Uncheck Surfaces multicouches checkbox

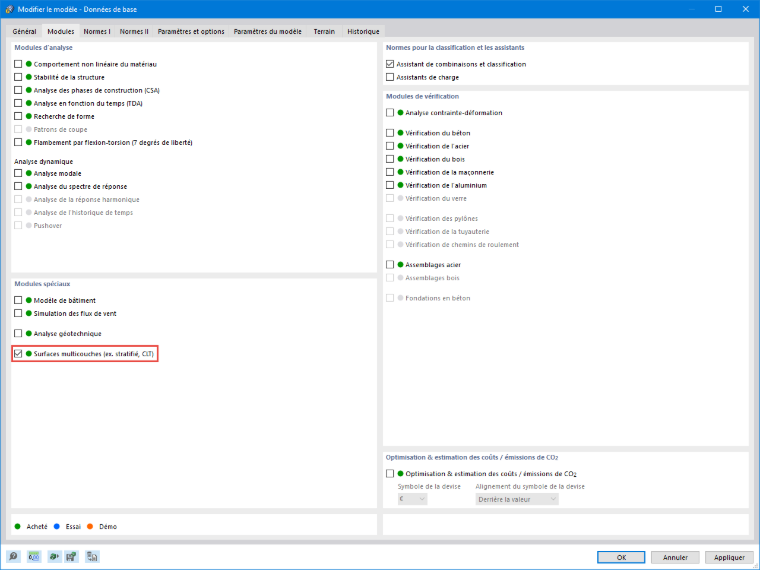tap(18, 354)
